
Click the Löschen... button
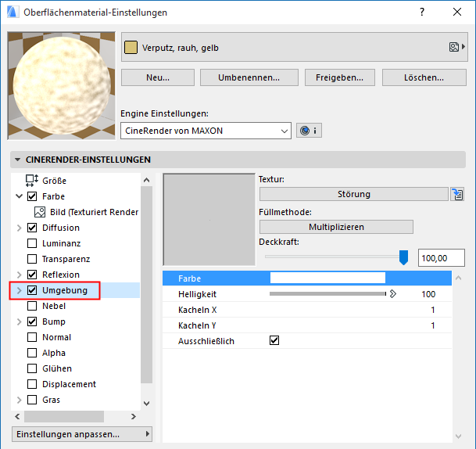pos(424,77)
